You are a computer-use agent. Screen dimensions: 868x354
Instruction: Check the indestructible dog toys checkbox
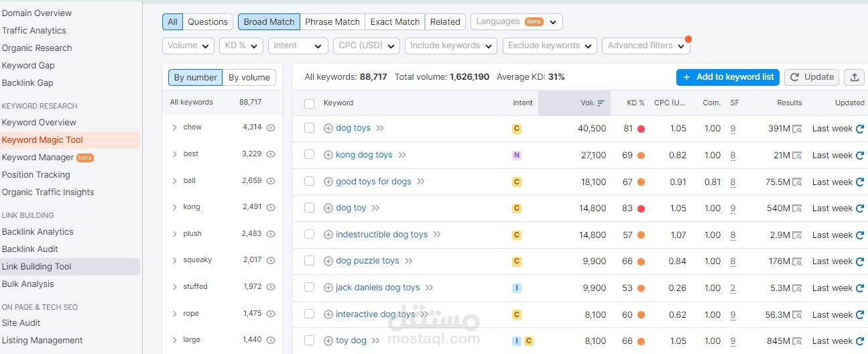coord(309,235)
